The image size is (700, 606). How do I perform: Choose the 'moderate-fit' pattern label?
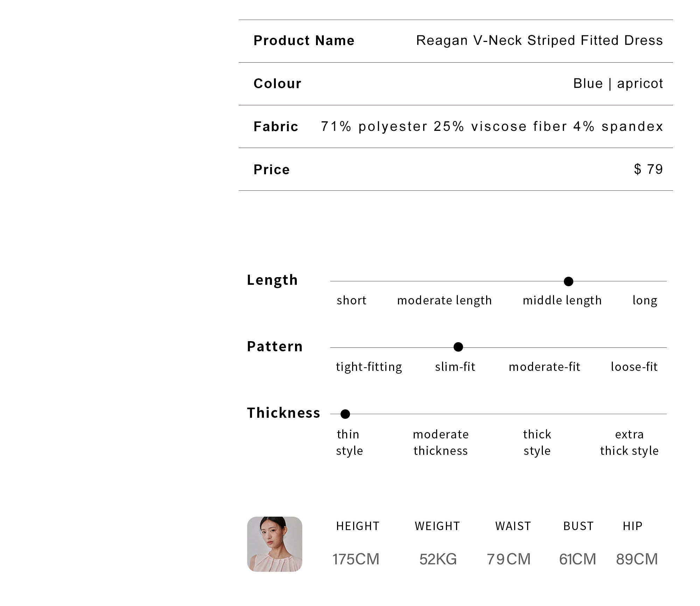point(544,367)
